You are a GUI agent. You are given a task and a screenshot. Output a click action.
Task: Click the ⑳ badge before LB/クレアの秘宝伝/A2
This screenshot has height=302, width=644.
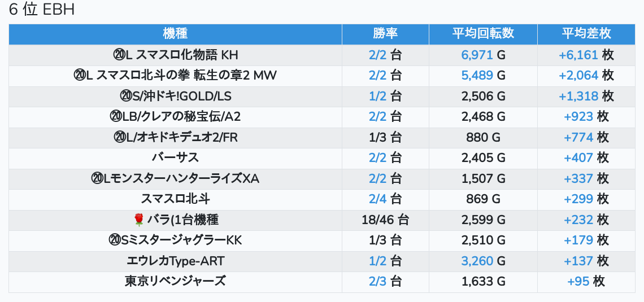[115, 116]
